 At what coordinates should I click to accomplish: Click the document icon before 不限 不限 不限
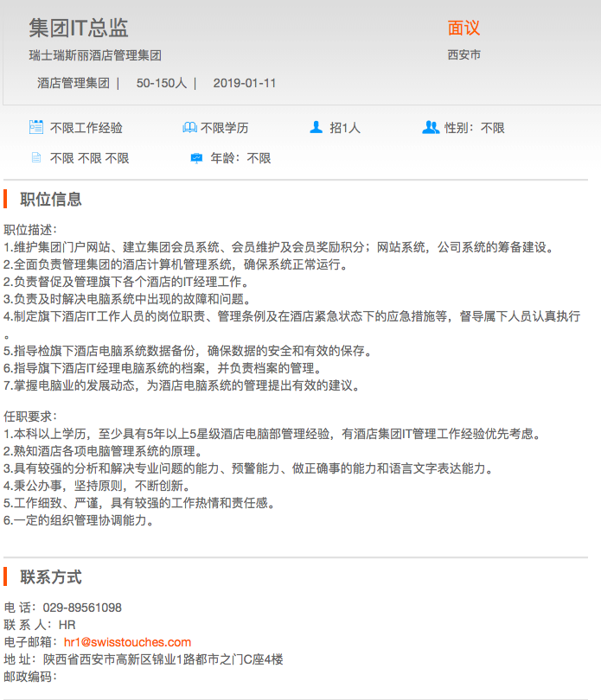(35, 158)
